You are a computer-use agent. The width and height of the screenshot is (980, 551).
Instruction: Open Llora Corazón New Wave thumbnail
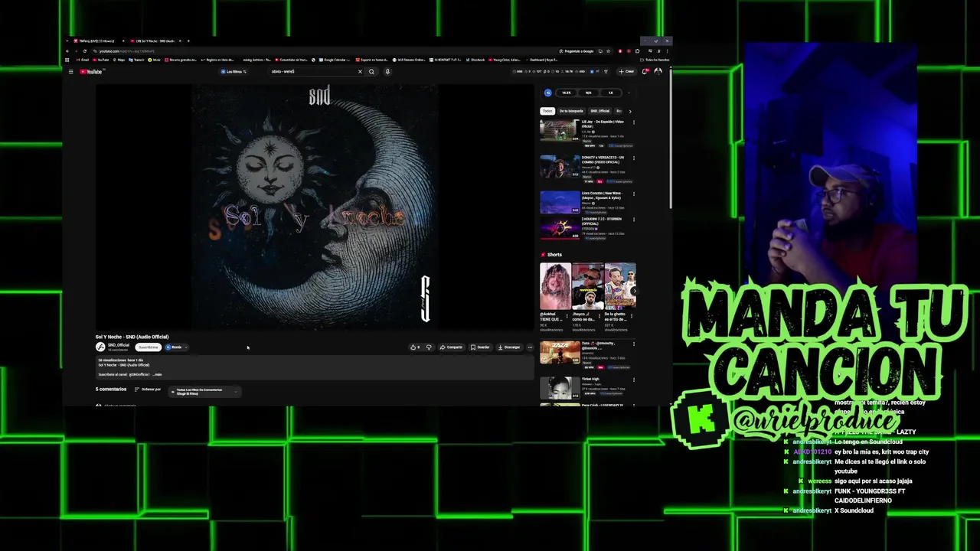pos(560,202)
